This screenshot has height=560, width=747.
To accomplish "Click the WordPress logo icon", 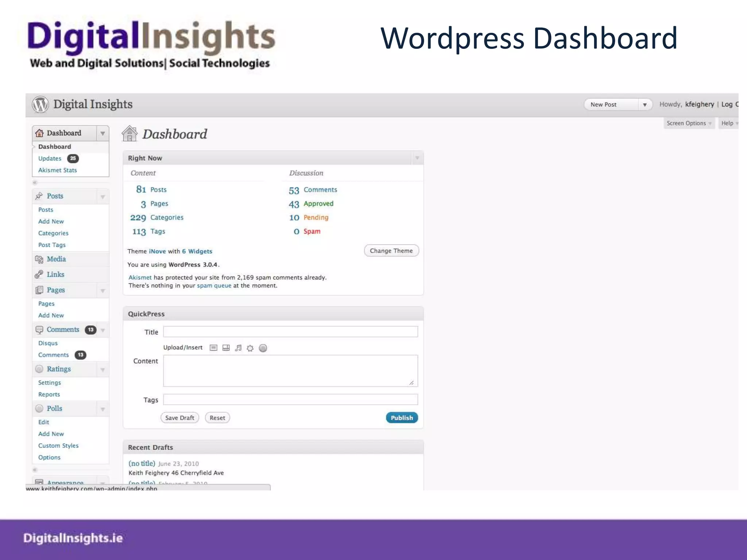I will [40, 105].
